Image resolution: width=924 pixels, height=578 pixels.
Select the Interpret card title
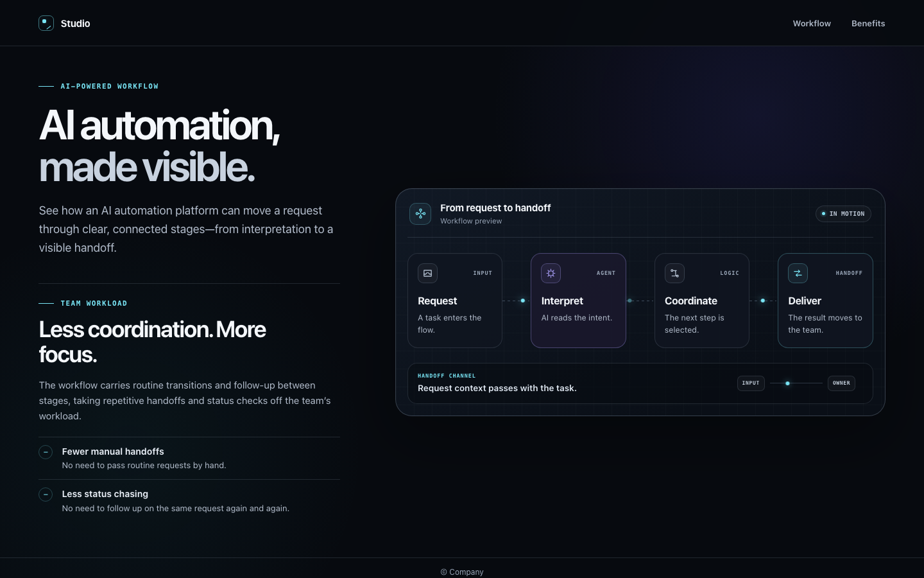[562, 301]
